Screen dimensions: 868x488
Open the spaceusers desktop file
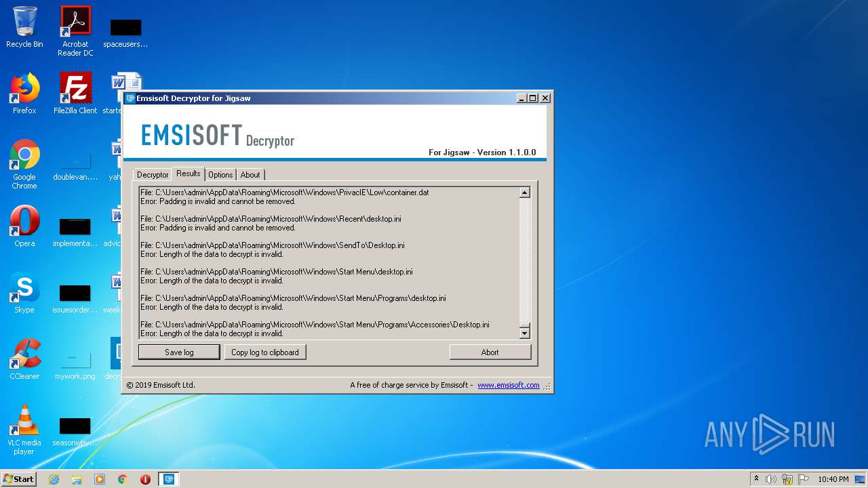[x=125, y=33]
